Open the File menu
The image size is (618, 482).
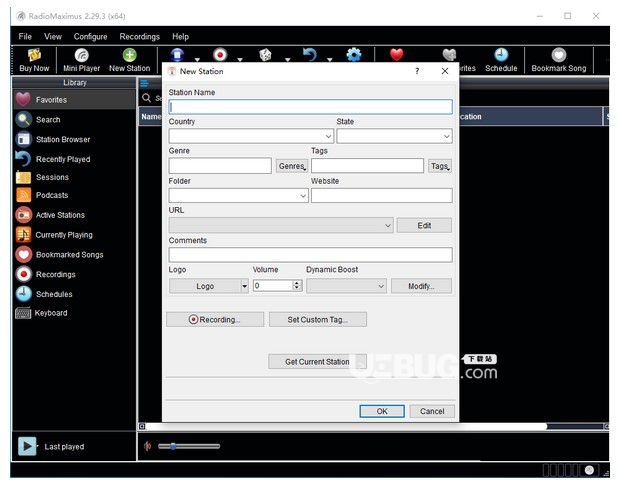25,37
